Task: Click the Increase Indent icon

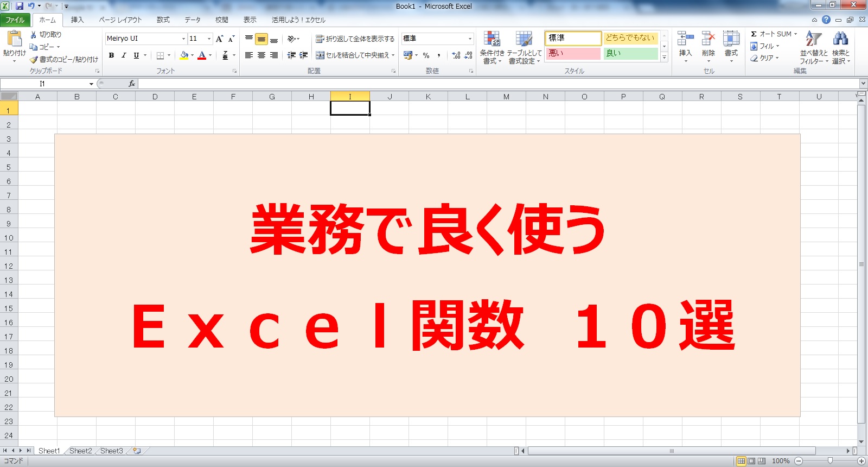Action: click(304, 55)
